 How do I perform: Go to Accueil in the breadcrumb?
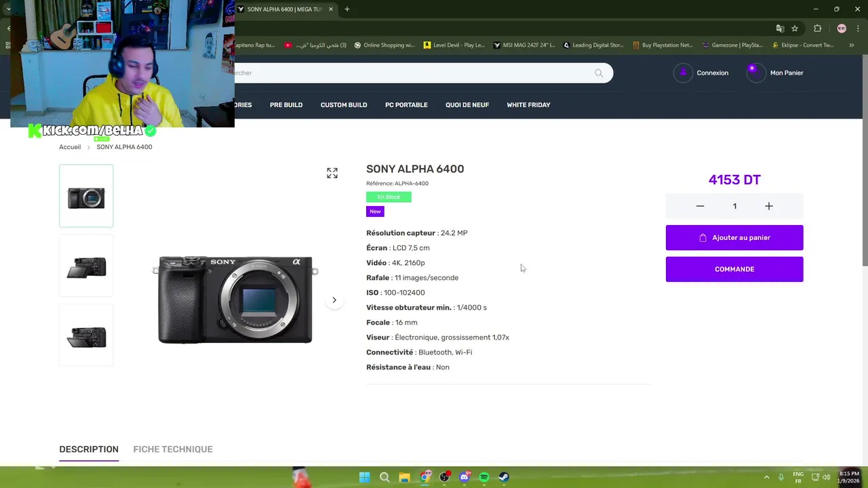(70, 147)
